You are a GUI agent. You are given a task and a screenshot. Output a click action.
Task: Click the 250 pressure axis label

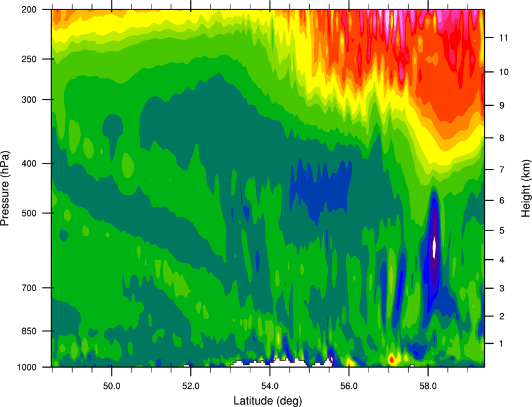[x=29, y=59]
